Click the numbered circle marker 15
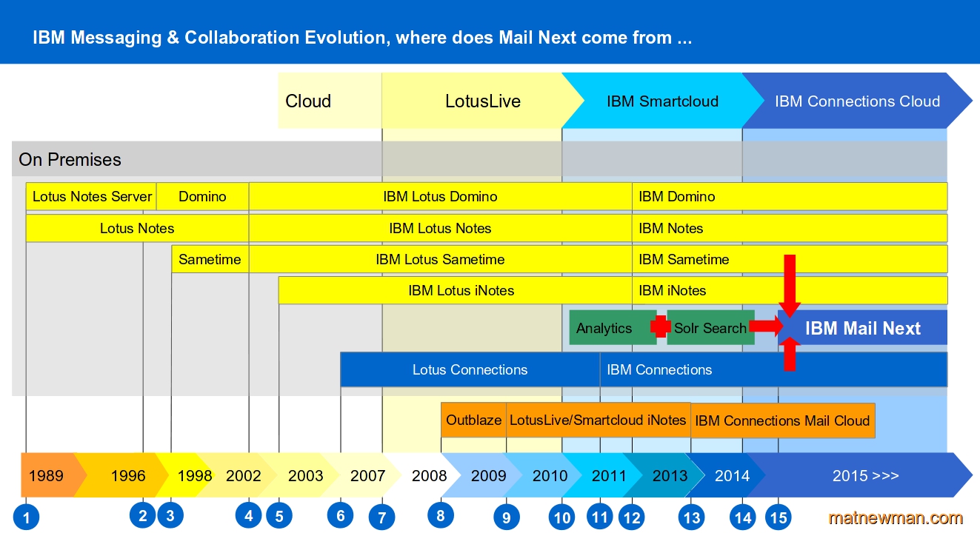This screenshot has width=980, height=533. (x=778, y=517)
